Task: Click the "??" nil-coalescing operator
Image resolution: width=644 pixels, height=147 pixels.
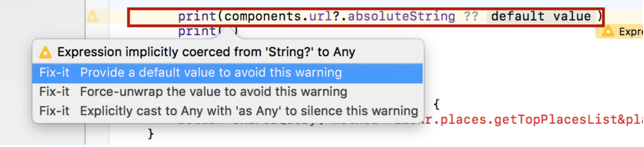Action: [471, 16]
